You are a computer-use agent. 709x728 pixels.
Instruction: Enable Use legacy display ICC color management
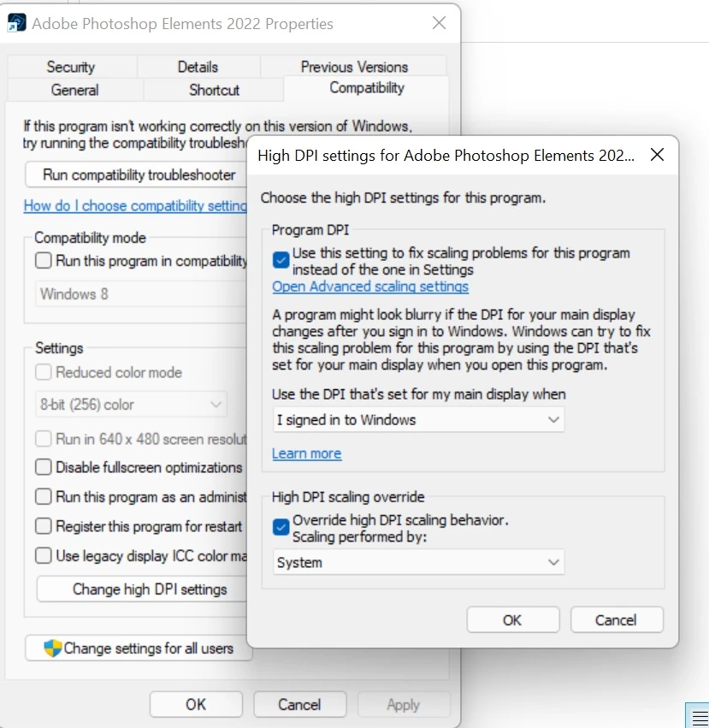(x=43, y=555)
